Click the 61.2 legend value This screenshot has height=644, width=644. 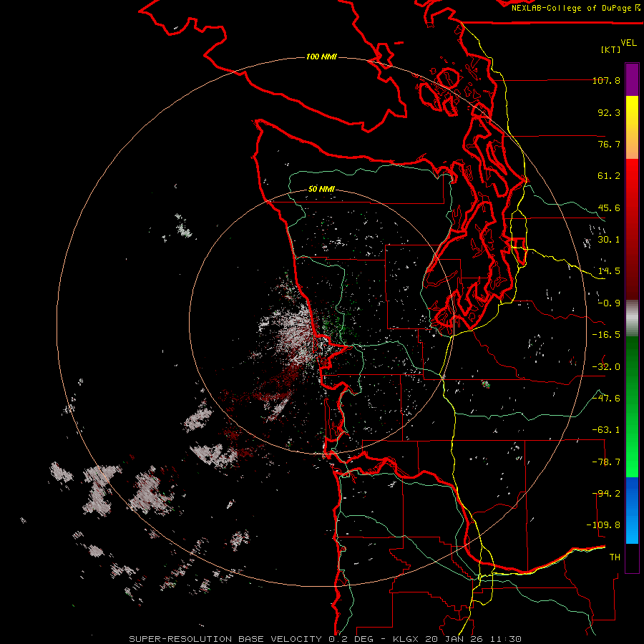(x=609, y=176)
